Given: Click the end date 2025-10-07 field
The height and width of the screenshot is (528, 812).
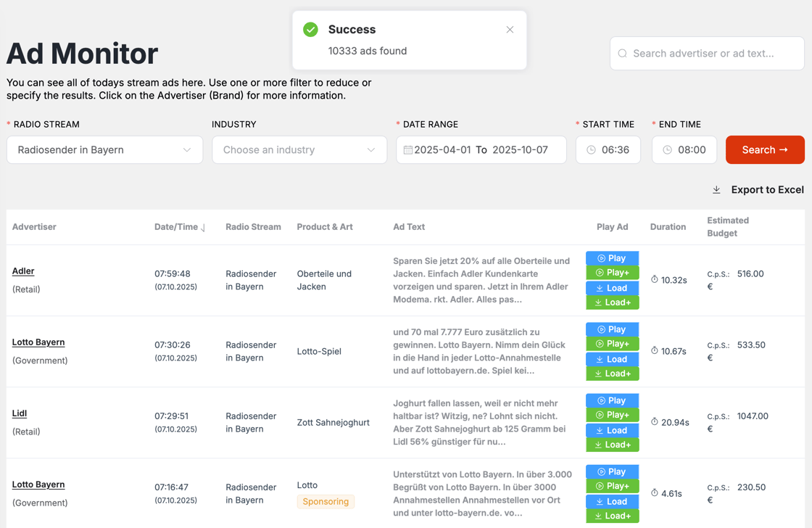Looking at the screenshot, I should (520, 150).
